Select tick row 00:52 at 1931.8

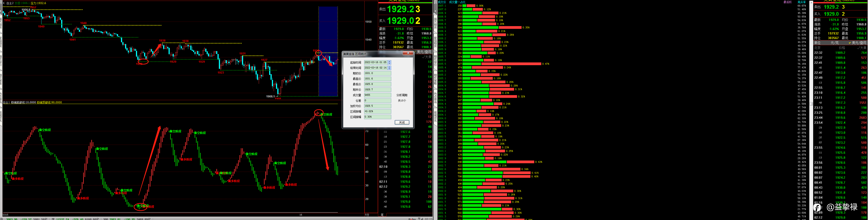click(840, 193)
